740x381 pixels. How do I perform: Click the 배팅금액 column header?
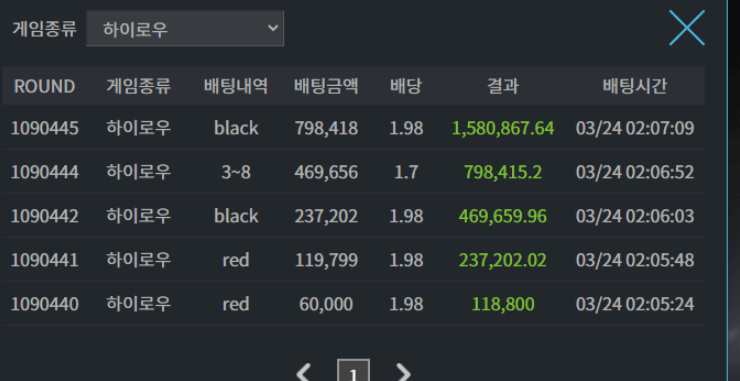coord(326,86)
